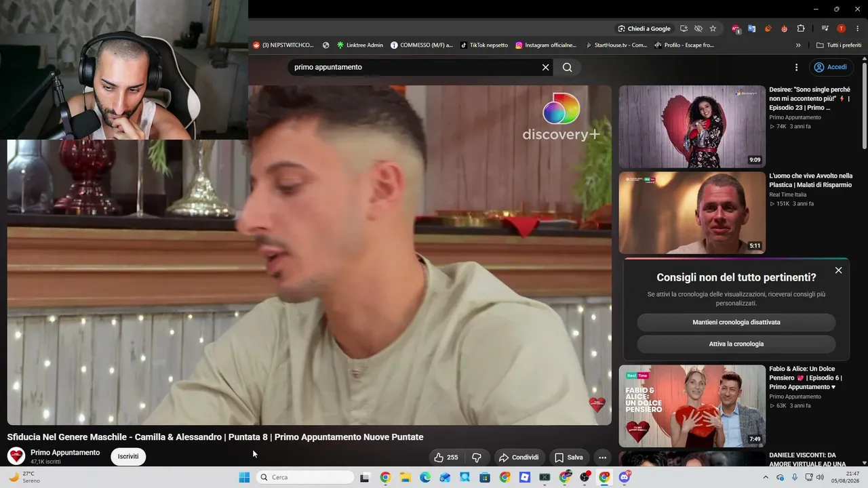Click the taskbar 'Cerca' search box
The height and width of the screenshot is (488, 868).
click(305, 477)
